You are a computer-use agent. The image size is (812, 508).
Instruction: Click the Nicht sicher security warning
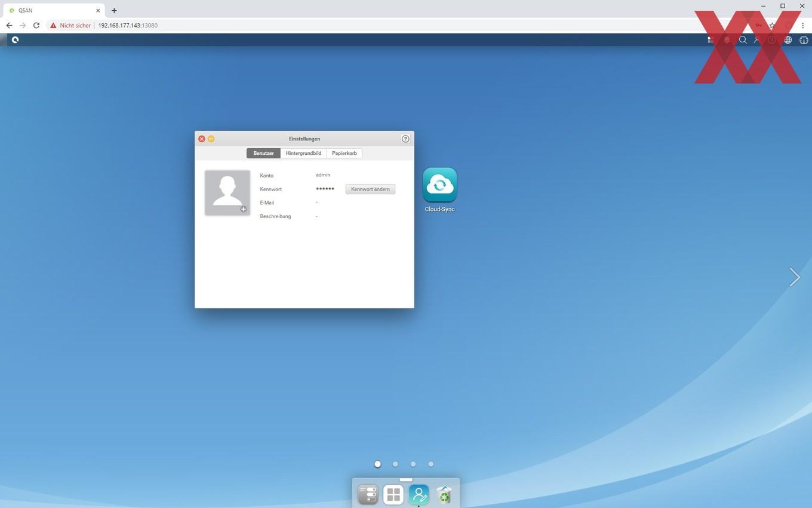point(70,26)
